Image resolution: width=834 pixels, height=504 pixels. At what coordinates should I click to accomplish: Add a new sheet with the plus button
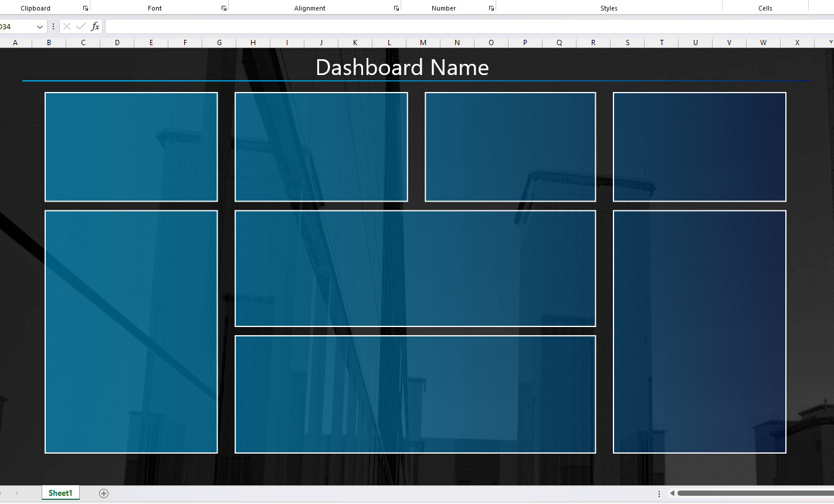[103, 493]
